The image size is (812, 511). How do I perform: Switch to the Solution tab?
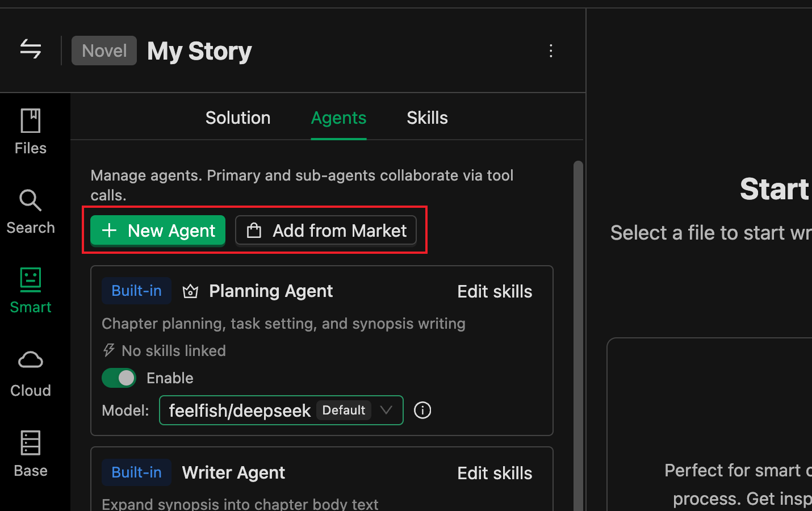point(238,118)
